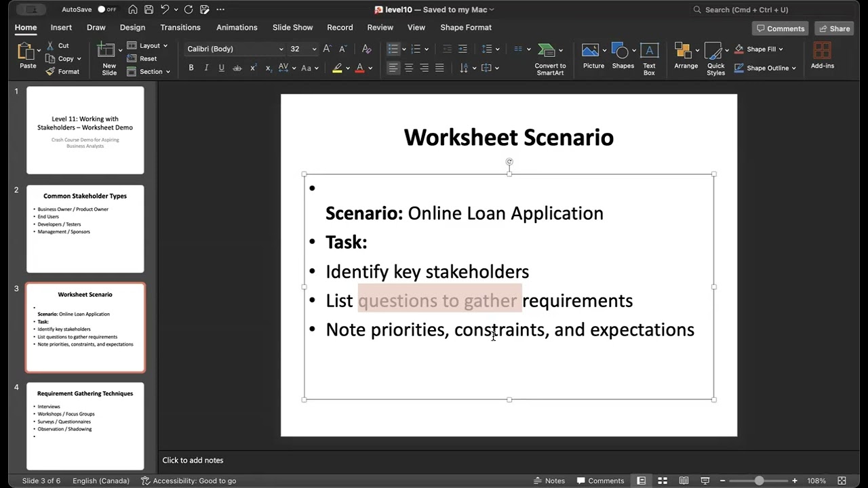Toggle left text alignment
This screenshot has width=868, height=488.
tap(393, 68)
